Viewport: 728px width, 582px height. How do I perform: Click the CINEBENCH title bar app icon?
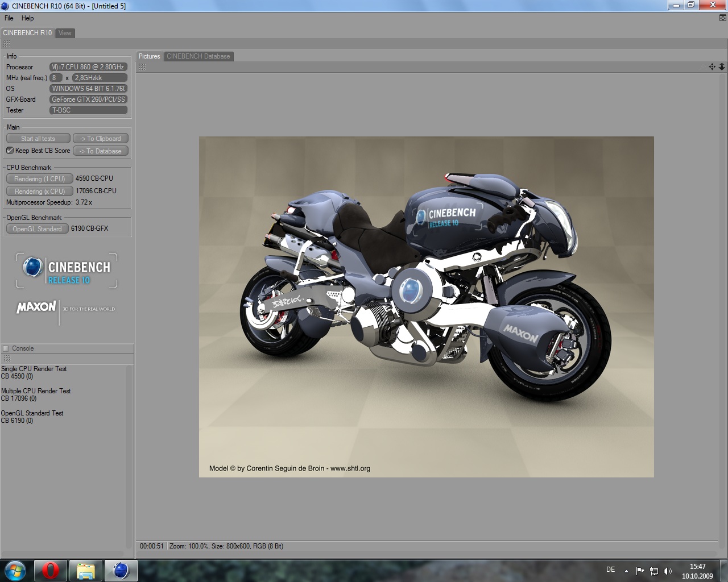(5, 6)
